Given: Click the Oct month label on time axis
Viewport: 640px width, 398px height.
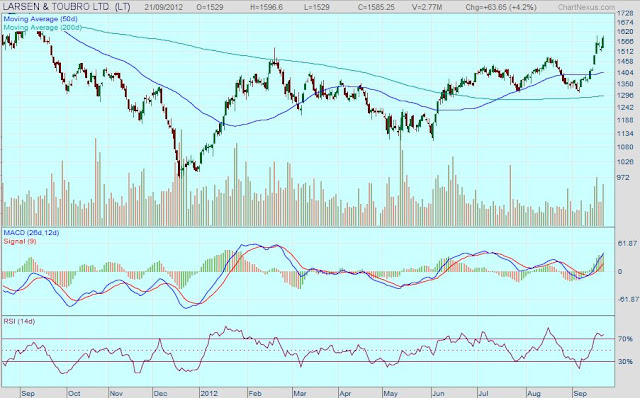Looking at the screenshot, I should pyautogui.click(x=74, y=394).
